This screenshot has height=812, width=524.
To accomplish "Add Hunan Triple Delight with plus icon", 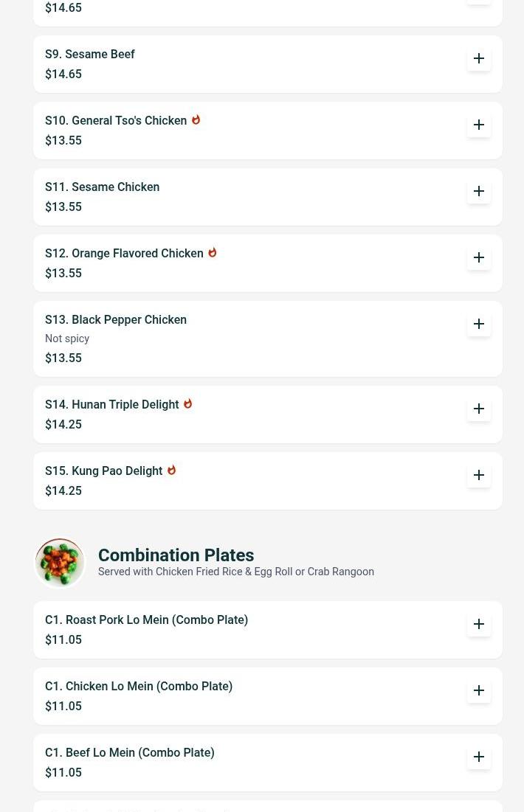I will 479,409.
